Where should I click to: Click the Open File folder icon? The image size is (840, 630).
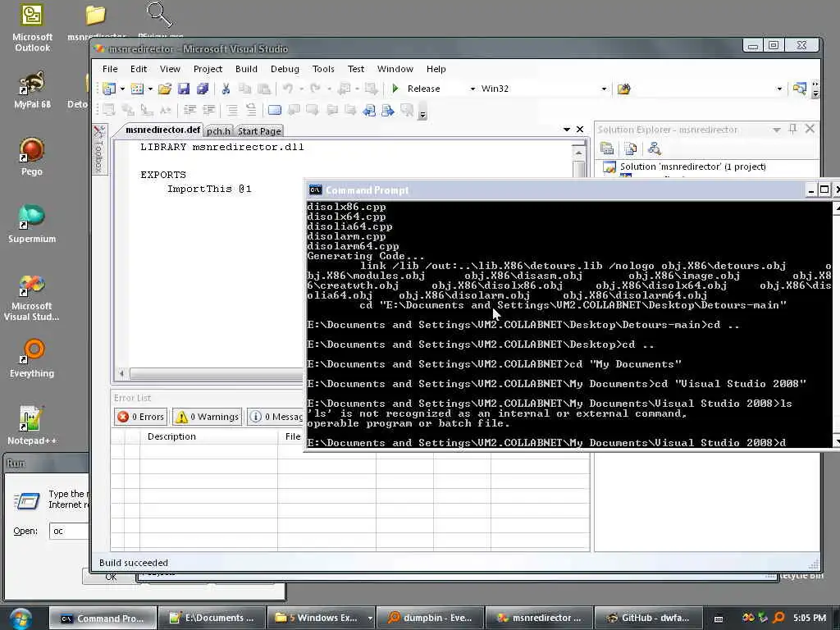pyautogui.click(x=164, y=89)
